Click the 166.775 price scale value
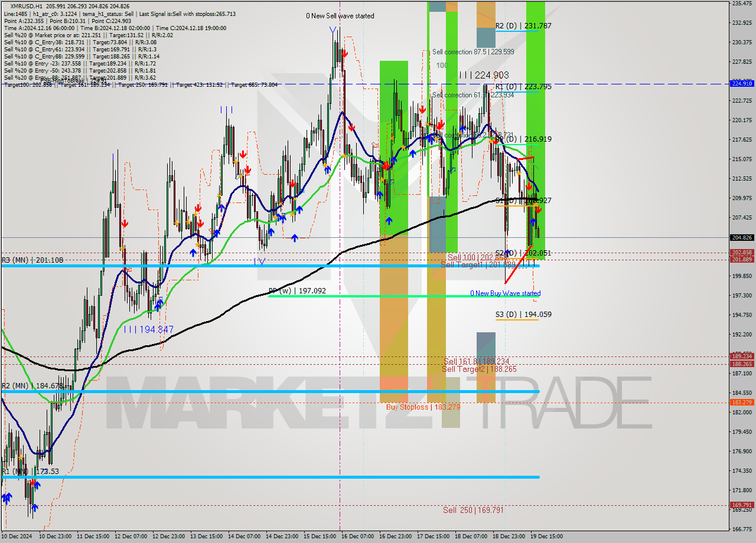756x543 pixels. [x=742, y=529]
